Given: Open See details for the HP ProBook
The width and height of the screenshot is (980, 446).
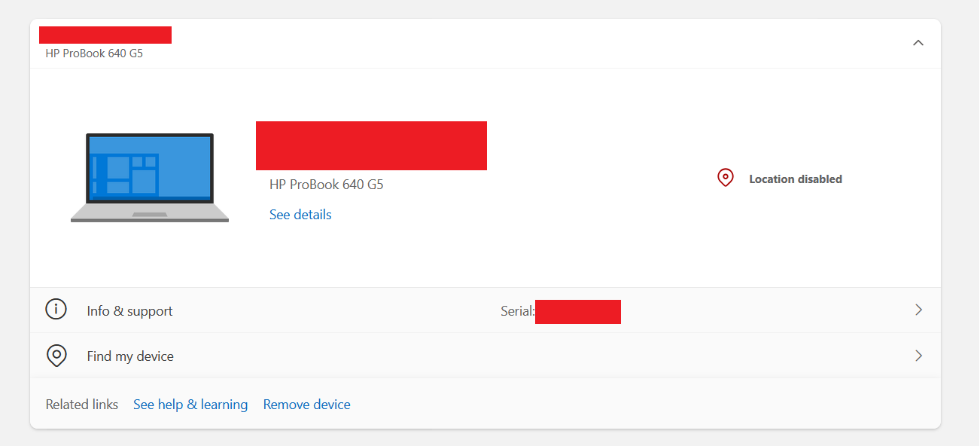Looking at the screenshot, I should coord(300,214).
